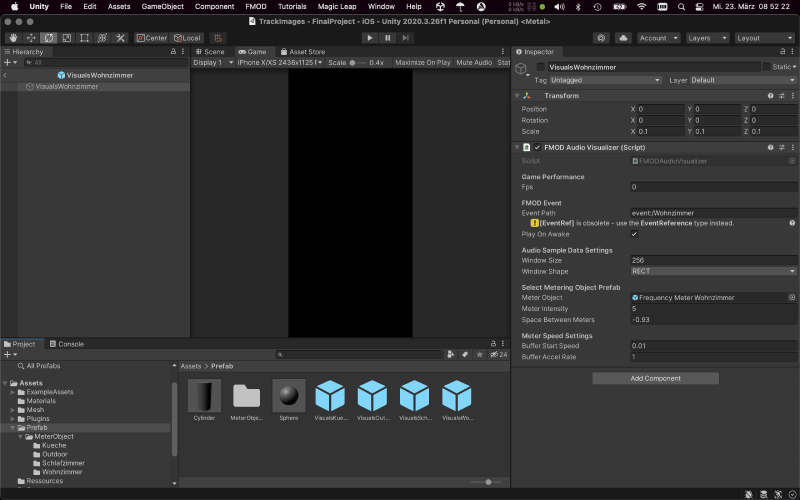Open Unity Collaborate services icon
Viewport: 800px width, 500px height.
pyautogui.click(x=602, y=38)
